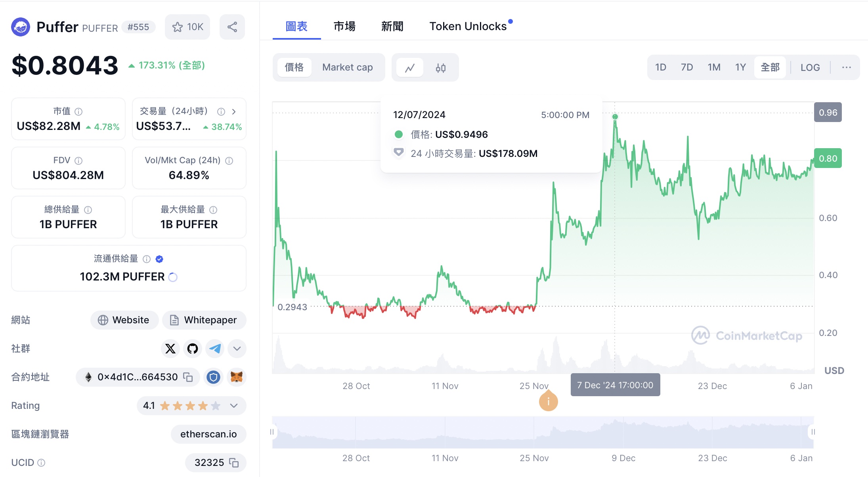The image size is (868, 477).
Task: Set chart range to 1Y
Action: pos(741,67)
